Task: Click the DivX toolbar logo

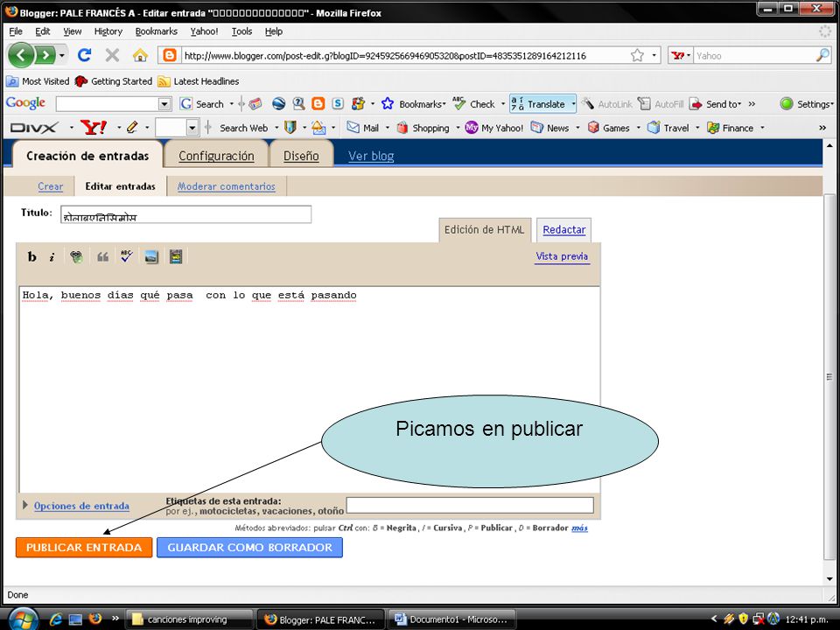Action: (x=34, y=128)
